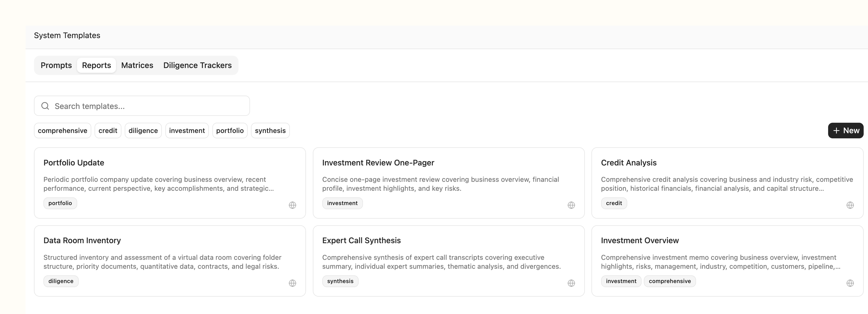Click globe icon on Portfolio Update card
This screenshot has width=868, height=314.
(292, 205)
